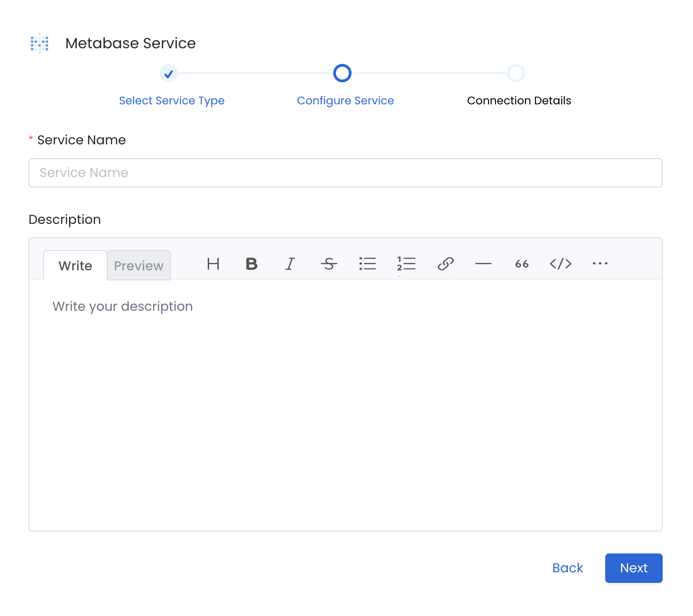Insert a bulleted list

click(x=368, y=264)
